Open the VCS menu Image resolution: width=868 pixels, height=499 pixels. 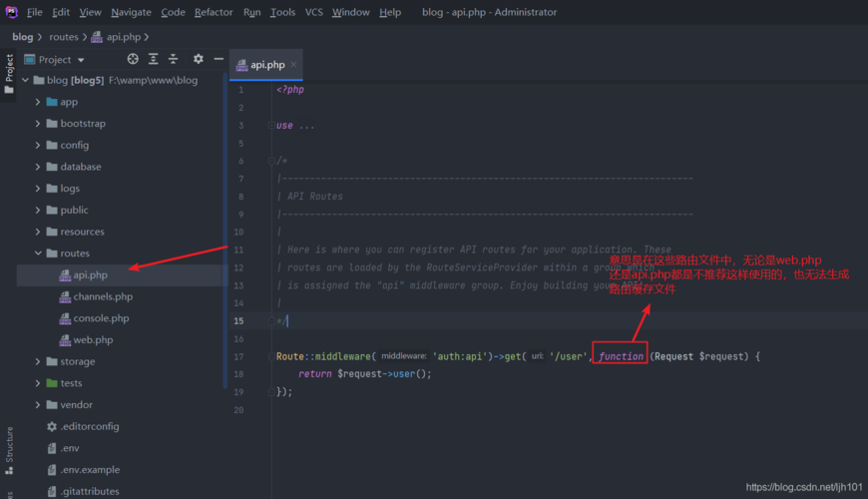tap(314, 12)
